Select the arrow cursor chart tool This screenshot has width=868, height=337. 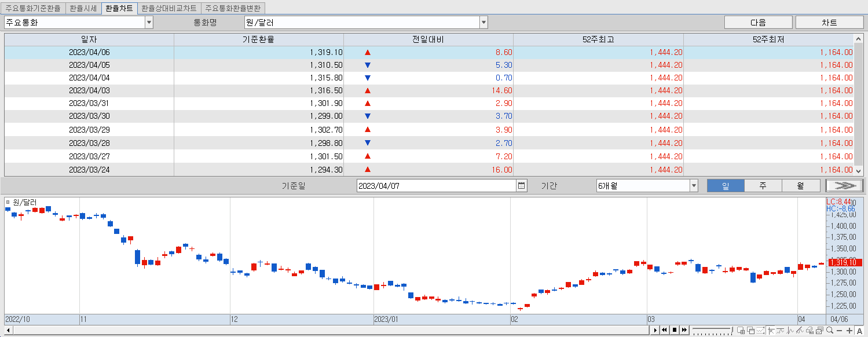point(771,331)
